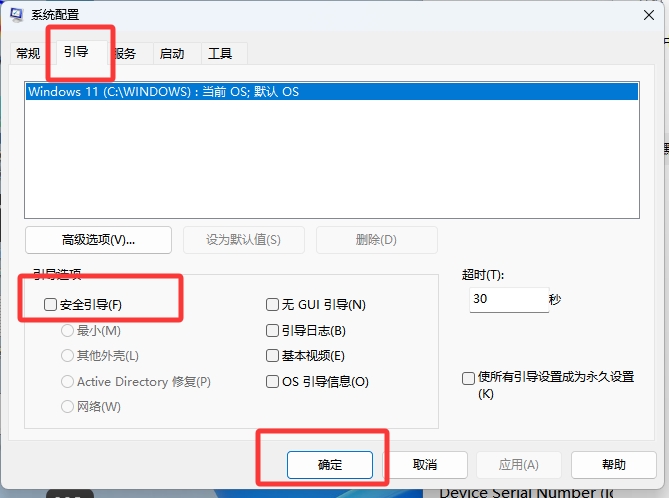Open 高级选项(V) settings
669x498 pixels.
tap(98, 240)
